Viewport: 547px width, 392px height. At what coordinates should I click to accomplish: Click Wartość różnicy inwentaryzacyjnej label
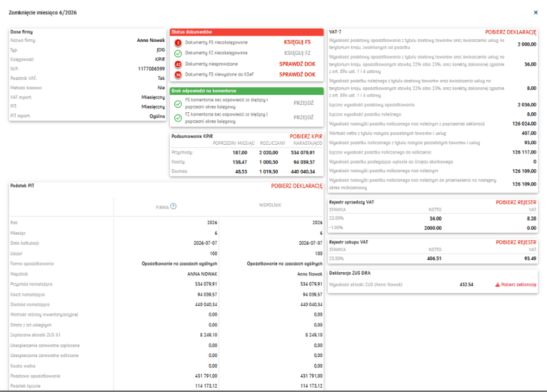(x=44, y=314)
